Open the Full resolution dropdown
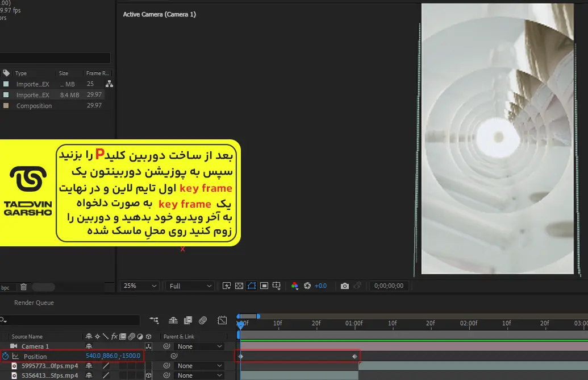Screen dimensions: 588x380 point(190,286)
